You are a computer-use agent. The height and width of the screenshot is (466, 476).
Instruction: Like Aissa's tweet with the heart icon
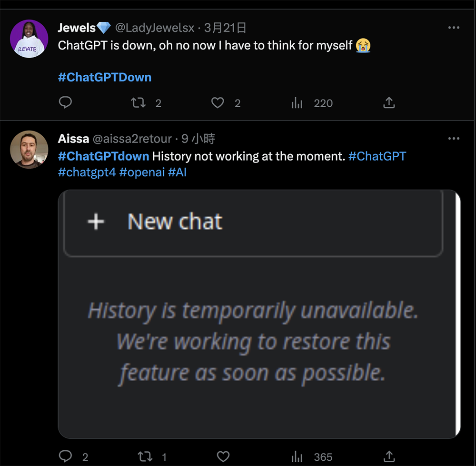pos(223,457)
